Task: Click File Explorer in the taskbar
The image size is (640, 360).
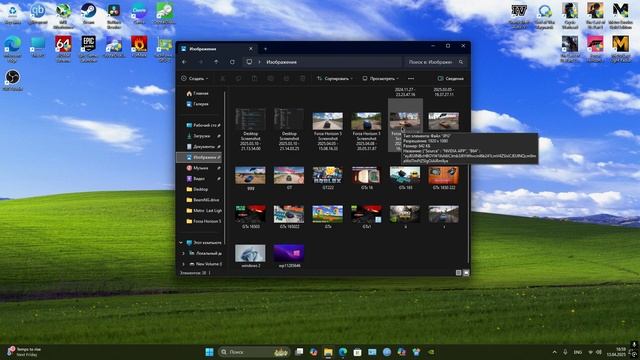Action: click(x=328, y=352)
